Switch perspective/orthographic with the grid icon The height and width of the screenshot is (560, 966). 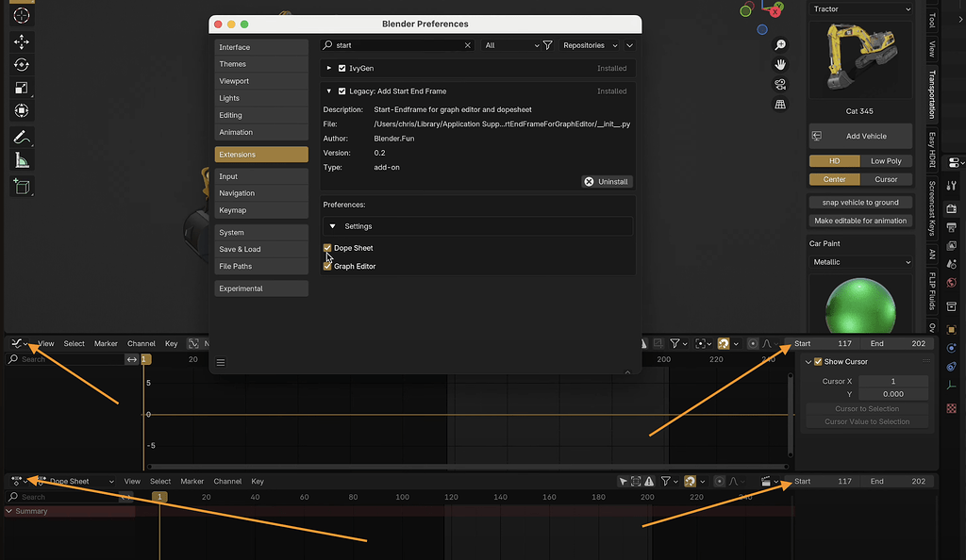[x=780, y=105]
